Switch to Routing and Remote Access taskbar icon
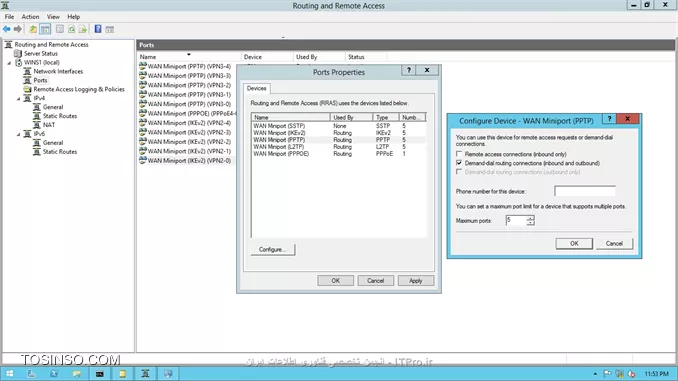Viewport: 678px width, 381px height. pos(145,374)
